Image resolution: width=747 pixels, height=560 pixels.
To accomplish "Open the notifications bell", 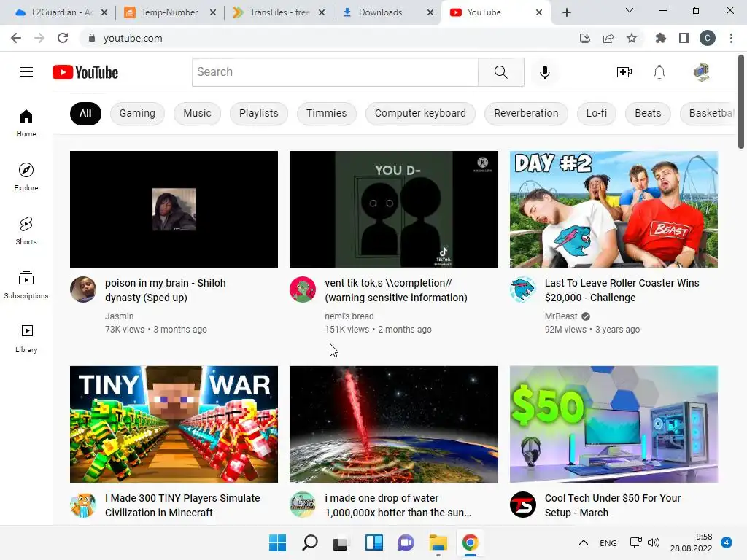I will 659,72.
